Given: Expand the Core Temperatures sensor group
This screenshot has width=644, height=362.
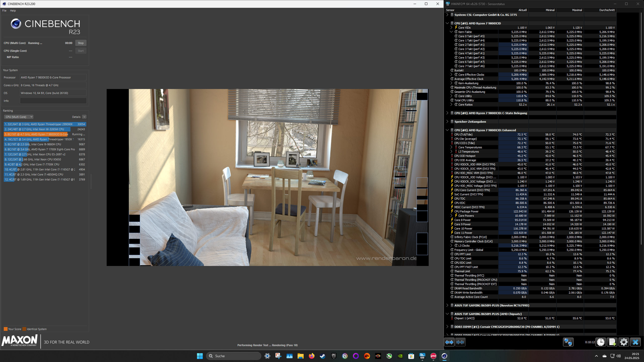Looking at the screenshot, I should click(451, 147).
